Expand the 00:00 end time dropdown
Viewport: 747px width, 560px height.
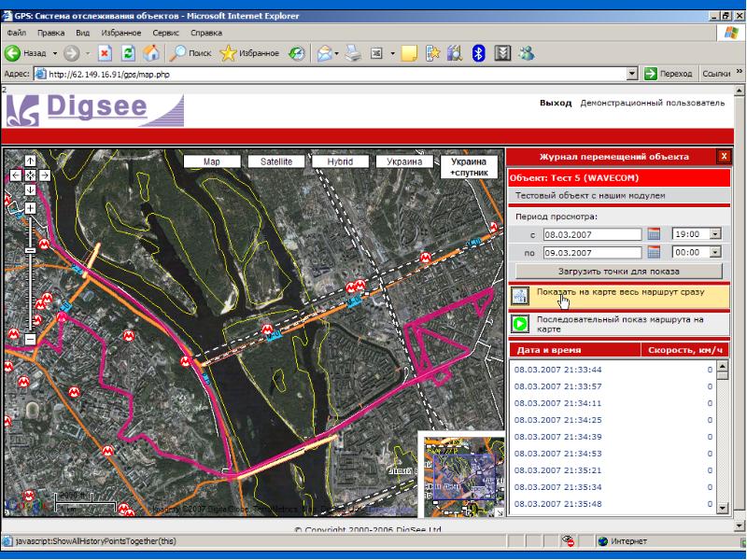[716, 252]
